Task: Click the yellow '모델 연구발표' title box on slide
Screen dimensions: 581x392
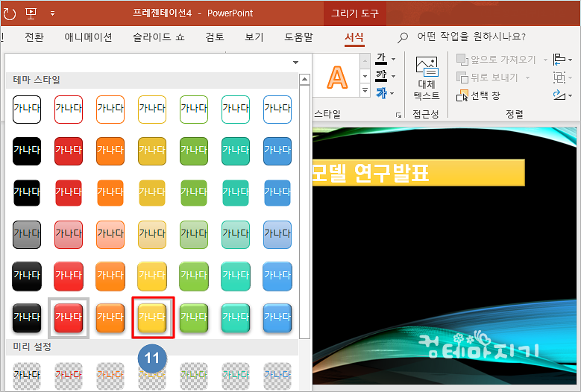Action: coord(418,173)
